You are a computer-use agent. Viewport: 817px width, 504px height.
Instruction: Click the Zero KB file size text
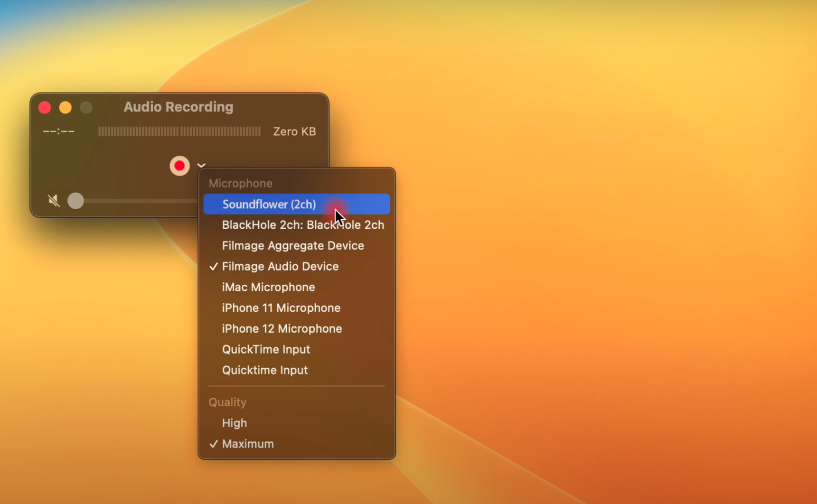point(294,131)
